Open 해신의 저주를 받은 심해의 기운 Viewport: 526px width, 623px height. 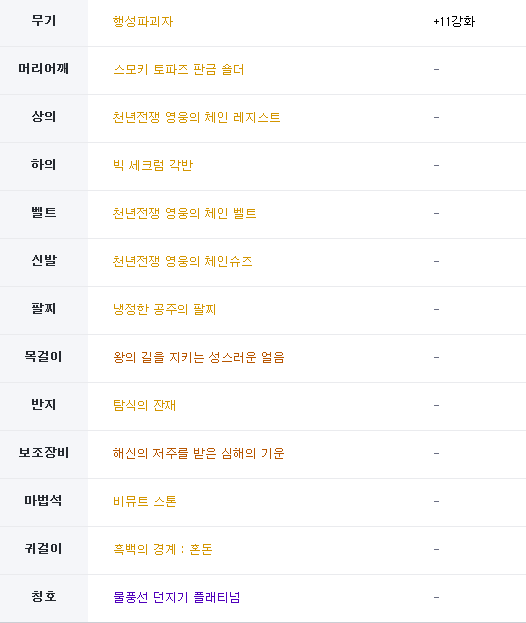click(199, 453)
